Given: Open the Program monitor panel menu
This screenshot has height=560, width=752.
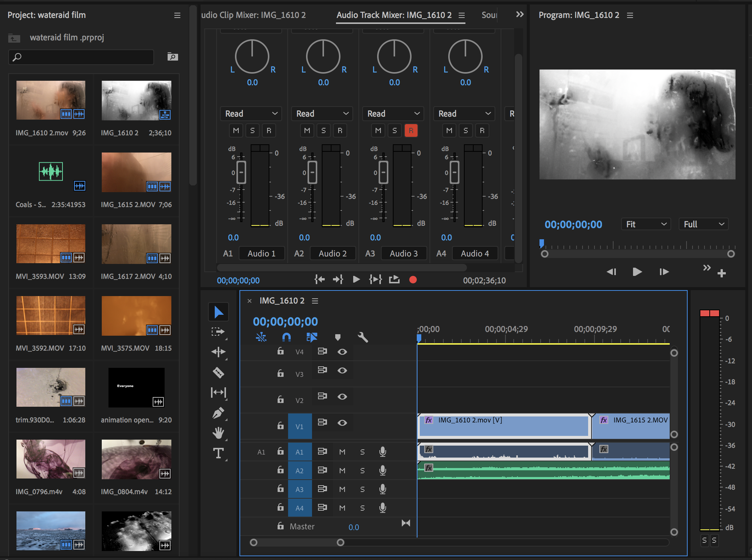Looking at the screenshot, I should pyautogui.click(x=630, y=15).
